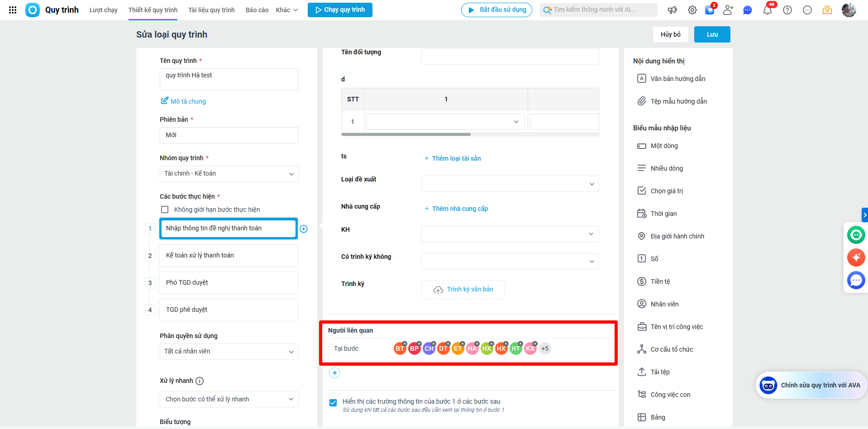Viewport: 868px width, 429px height.
Task: Add the Bảng field
Action: [651, 417]
